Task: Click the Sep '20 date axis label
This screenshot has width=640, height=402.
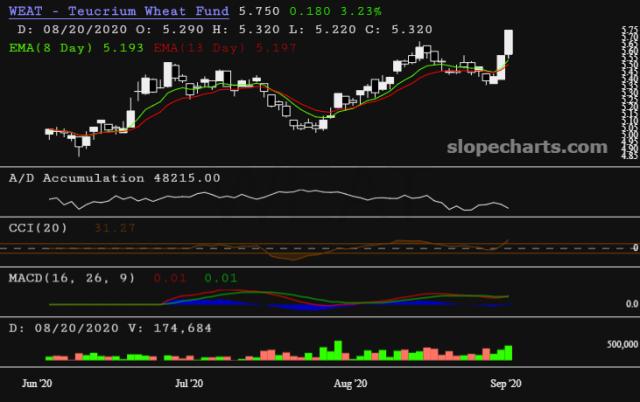Action: (503, 382)
